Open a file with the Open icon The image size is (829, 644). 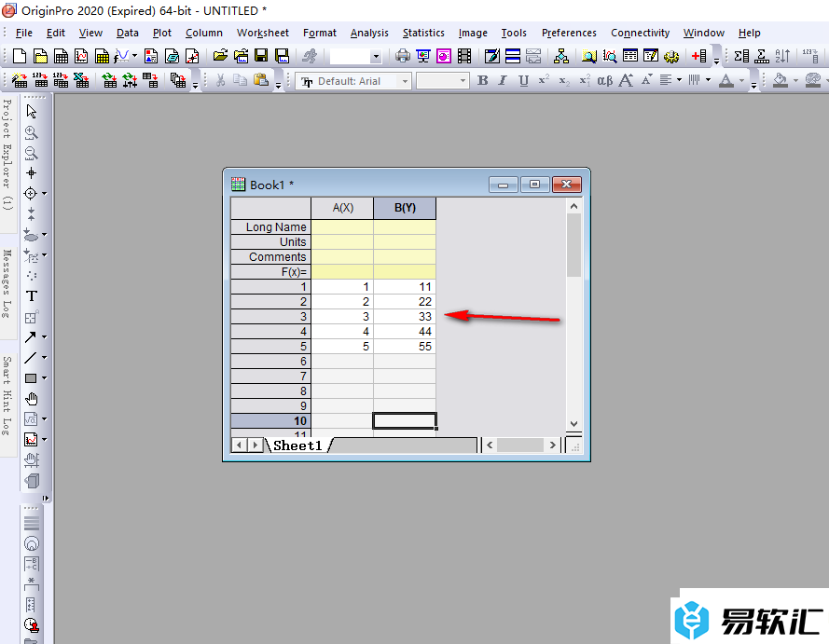220,56
